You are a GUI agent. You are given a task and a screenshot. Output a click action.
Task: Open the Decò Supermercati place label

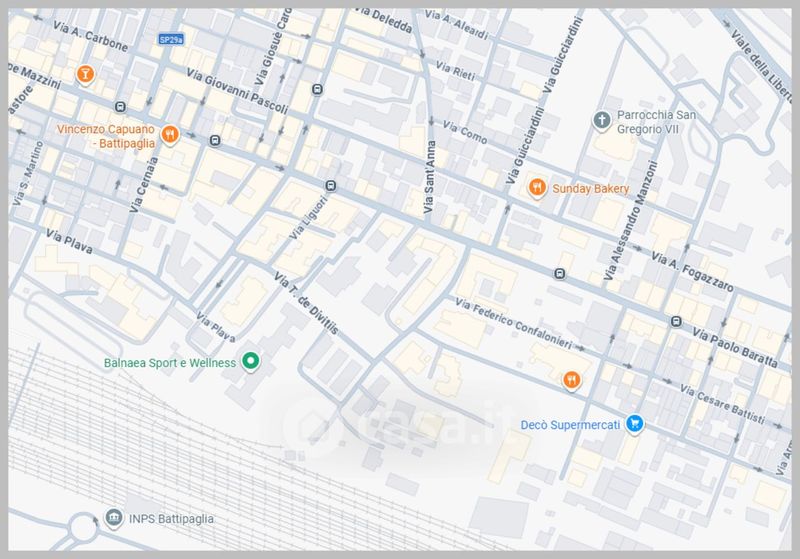tap(570, 425)
